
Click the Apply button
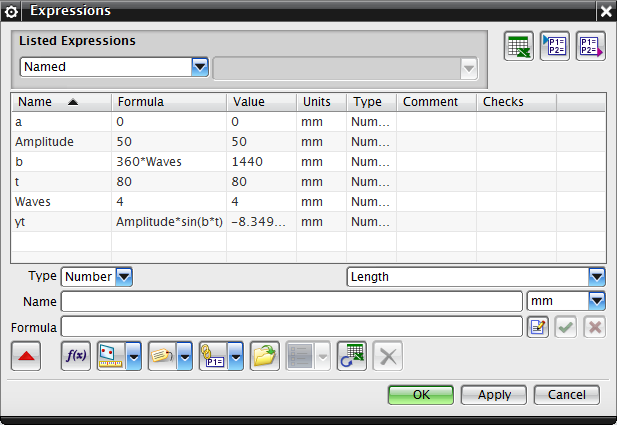(494, 395)
